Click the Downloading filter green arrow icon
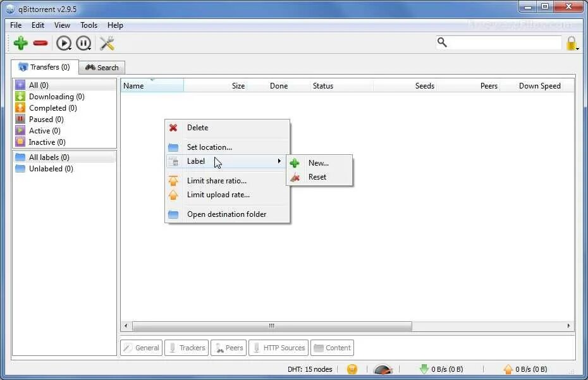 point(20,96)
